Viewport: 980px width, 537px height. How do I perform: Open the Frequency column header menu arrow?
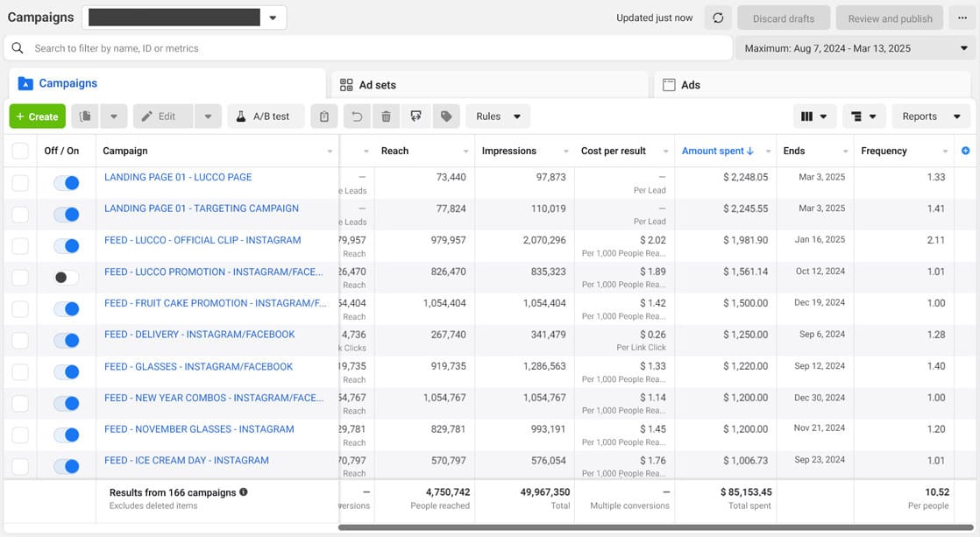coord(945,151)
